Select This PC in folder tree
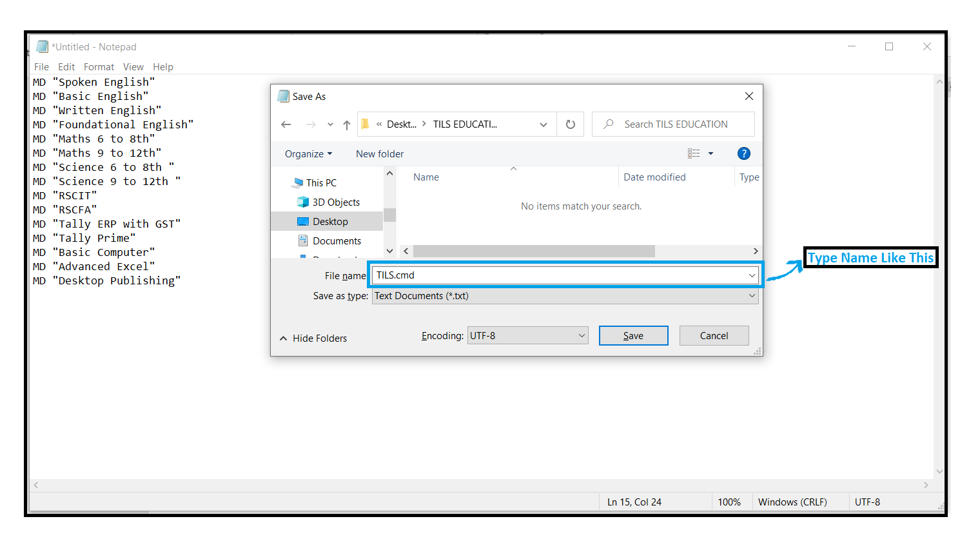Viewport: 980px width, 539px height. point(321,182)
